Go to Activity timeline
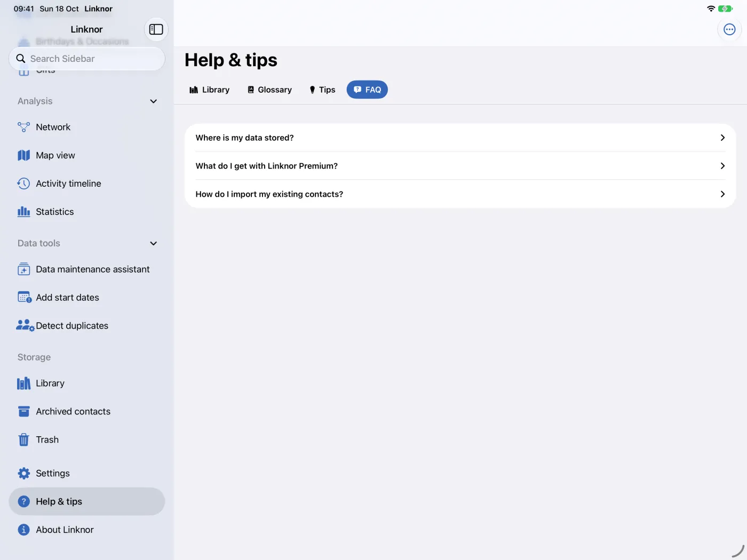This screenshot has width=747, height=560. (87, 183)
